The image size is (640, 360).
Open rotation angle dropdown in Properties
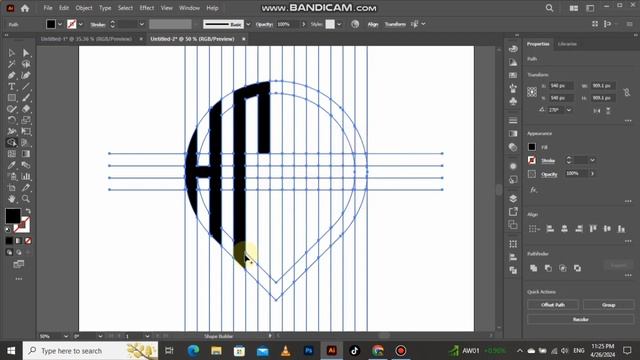[x=569, y=110]
